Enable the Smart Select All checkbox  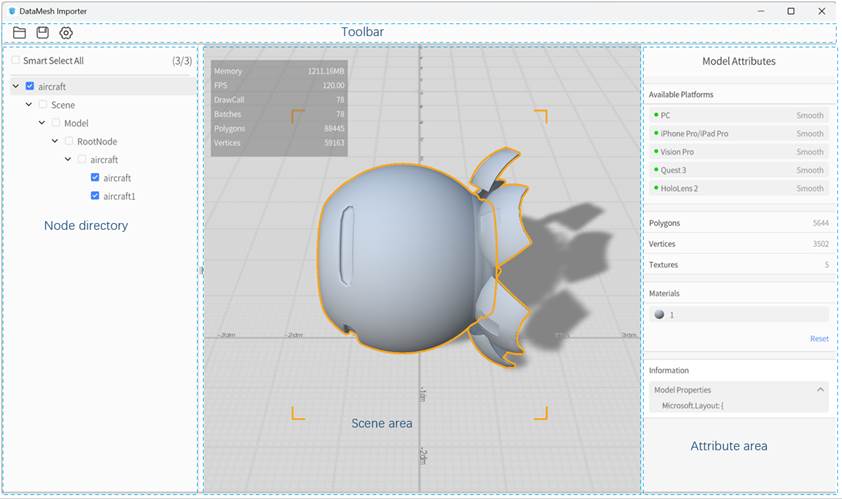coord(15,61)
